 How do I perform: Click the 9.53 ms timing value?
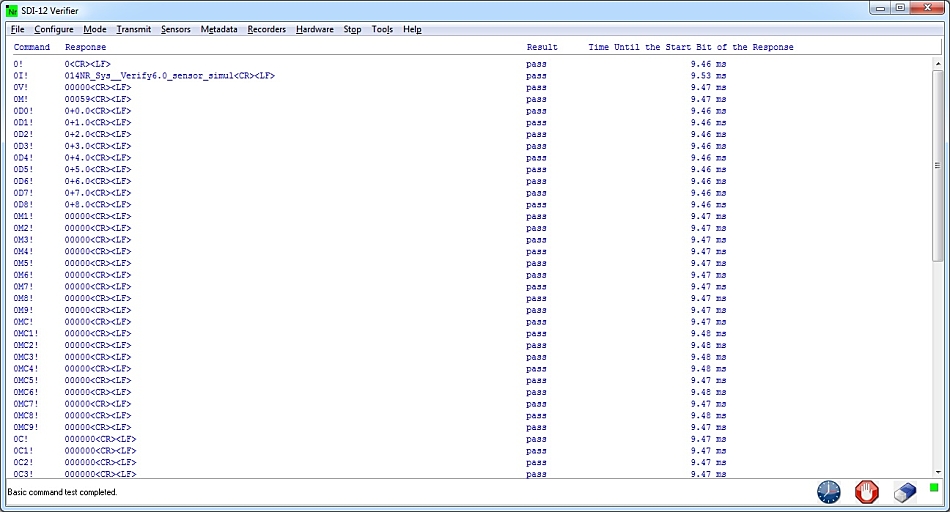coord(708,76)
